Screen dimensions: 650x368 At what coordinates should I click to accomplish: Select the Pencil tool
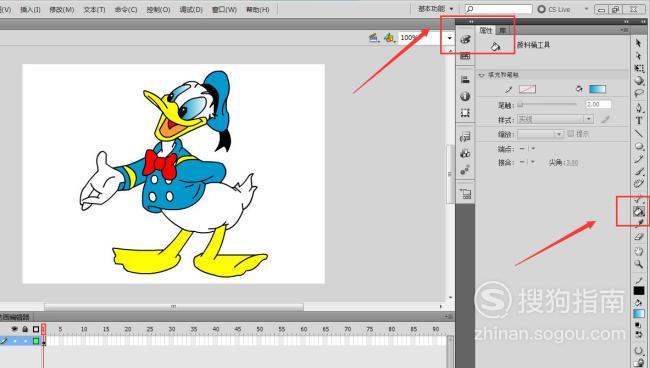pos(639,159)
